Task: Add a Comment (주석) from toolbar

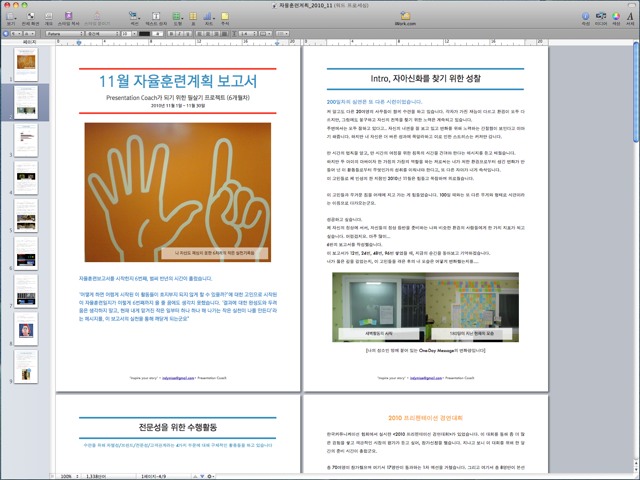Action: [227, 14]
